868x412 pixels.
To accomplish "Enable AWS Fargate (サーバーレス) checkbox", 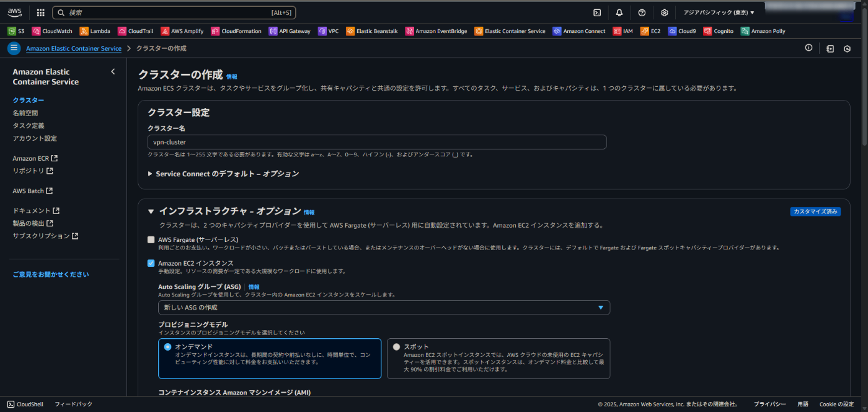I will point(151,240).
